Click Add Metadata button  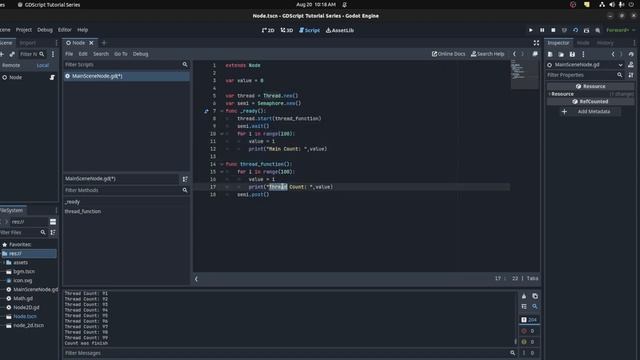click(x=590, y=111)
